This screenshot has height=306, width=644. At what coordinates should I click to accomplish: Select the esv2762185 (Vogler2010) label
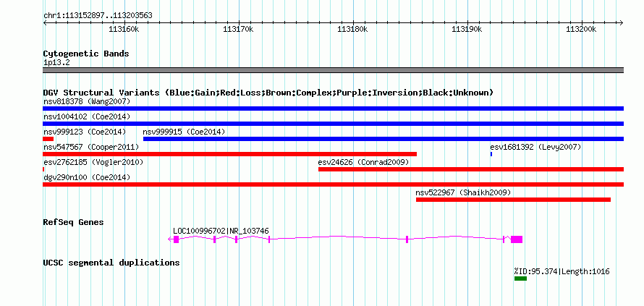93,162
